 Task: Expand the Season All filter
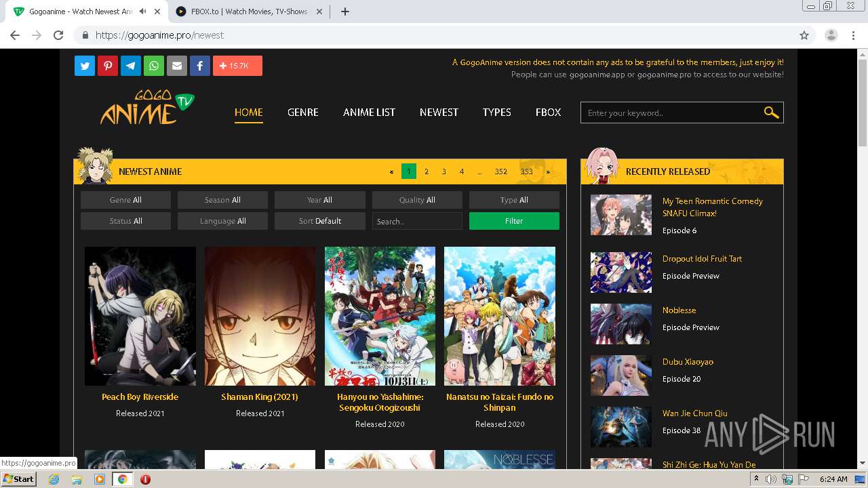pos(222,200)
